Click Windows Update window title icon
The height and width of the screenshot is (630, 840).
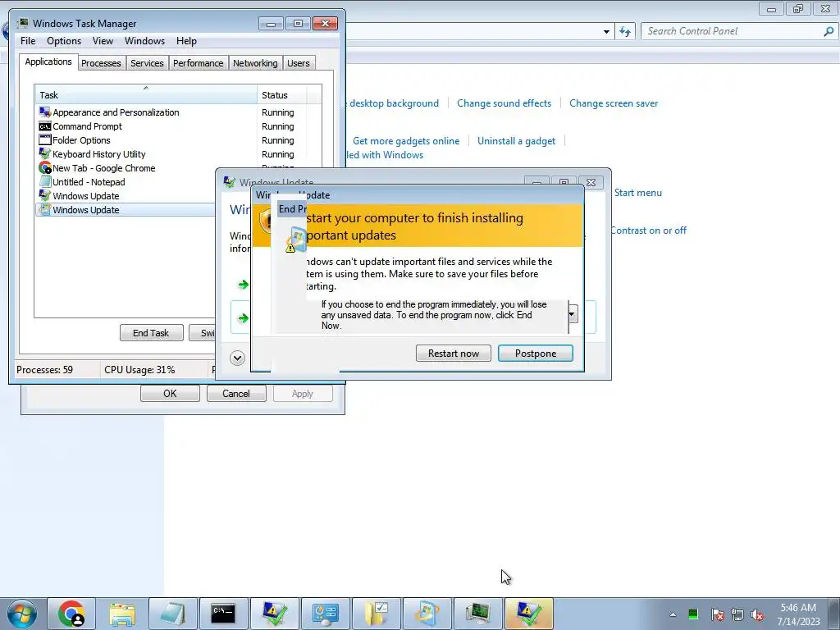point(230,182)
